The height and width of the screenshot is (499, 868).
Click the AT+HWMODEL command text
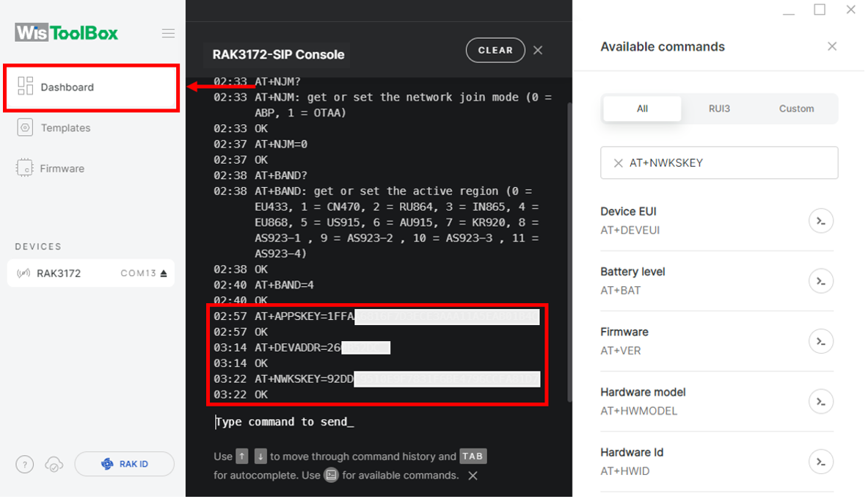pyautogui.click(x=639, y=411)
